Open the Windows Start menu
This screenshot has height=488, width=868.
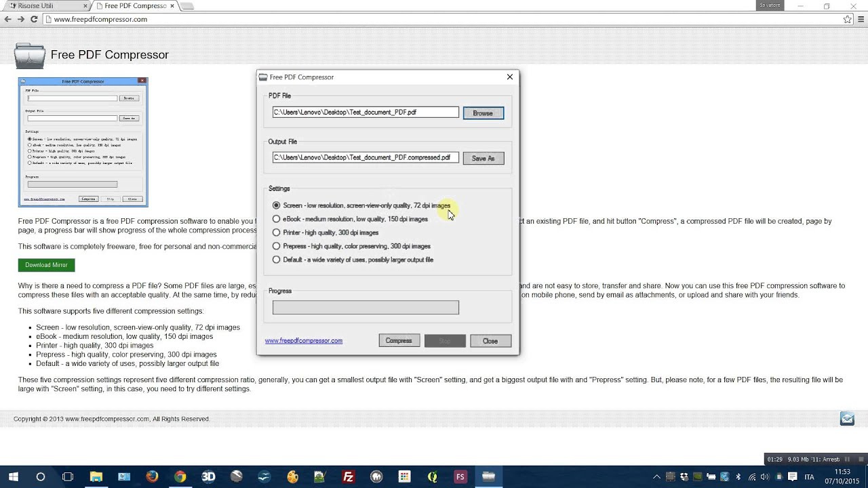tap(13, 476)
